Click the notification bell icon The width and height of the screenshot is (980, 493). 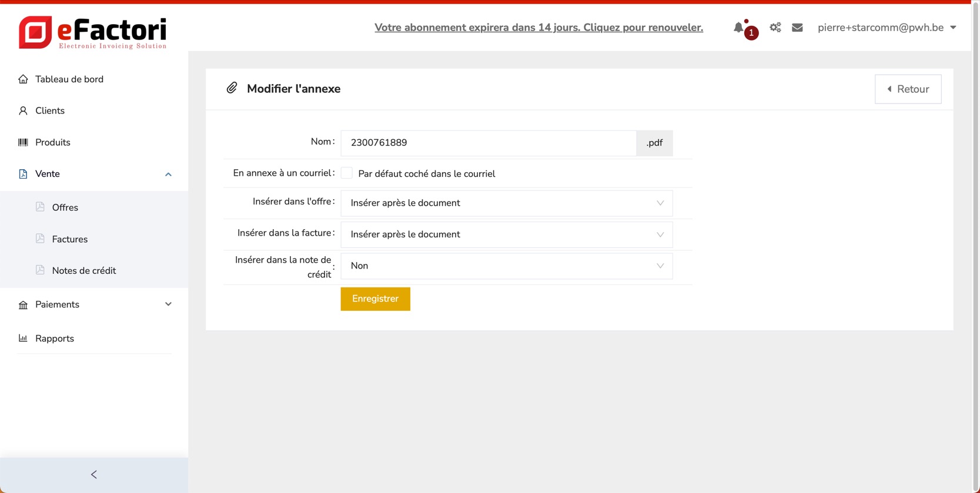point(739,28)
